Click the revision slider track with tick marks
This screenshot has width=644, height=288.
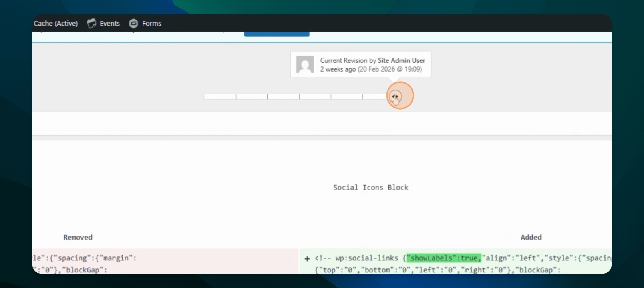pyautogui.click(x=299, y=97)
